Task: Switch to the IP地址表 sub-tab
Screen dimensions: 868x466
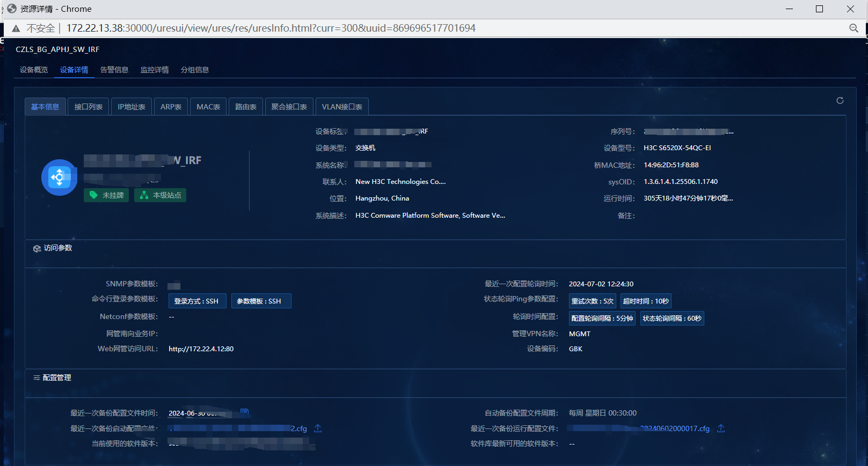Action: 132,107
